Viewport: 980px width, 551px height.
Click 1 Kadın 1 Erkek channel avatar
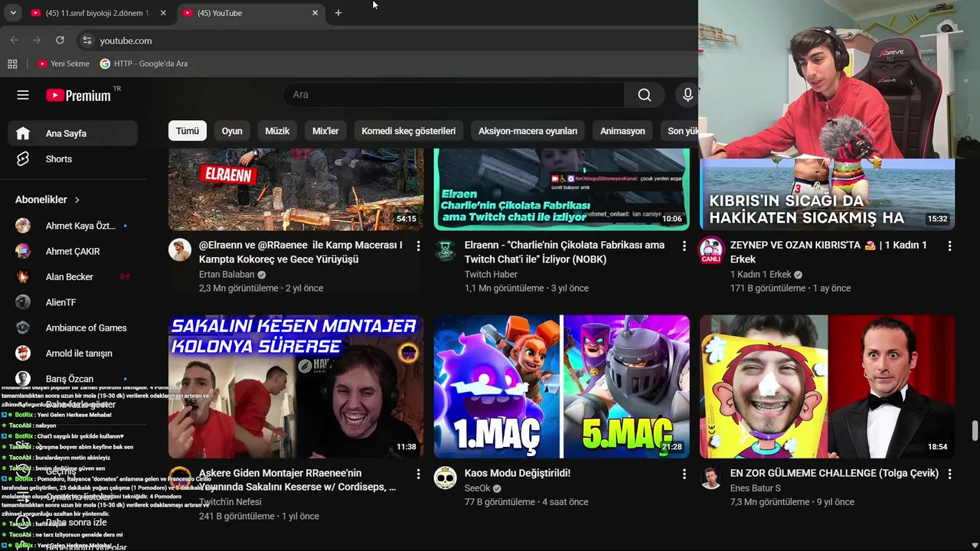pyautogui.click(x=711, y=249)
